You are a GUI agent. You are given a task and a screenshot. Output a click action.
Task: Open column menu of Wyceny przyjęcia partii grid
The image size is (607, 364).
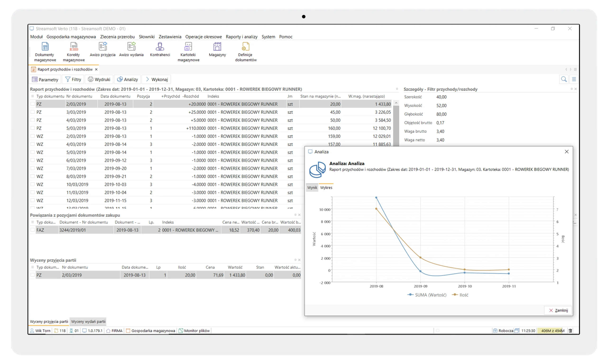click(x=33, y=267)
